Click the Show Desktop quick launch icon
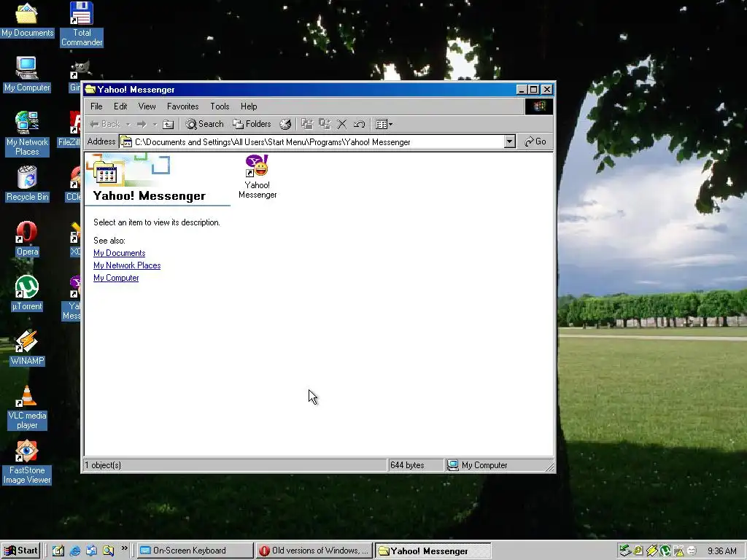Image resolution: width=747 pixels, height=560 pixels. (x=58, y=551)
